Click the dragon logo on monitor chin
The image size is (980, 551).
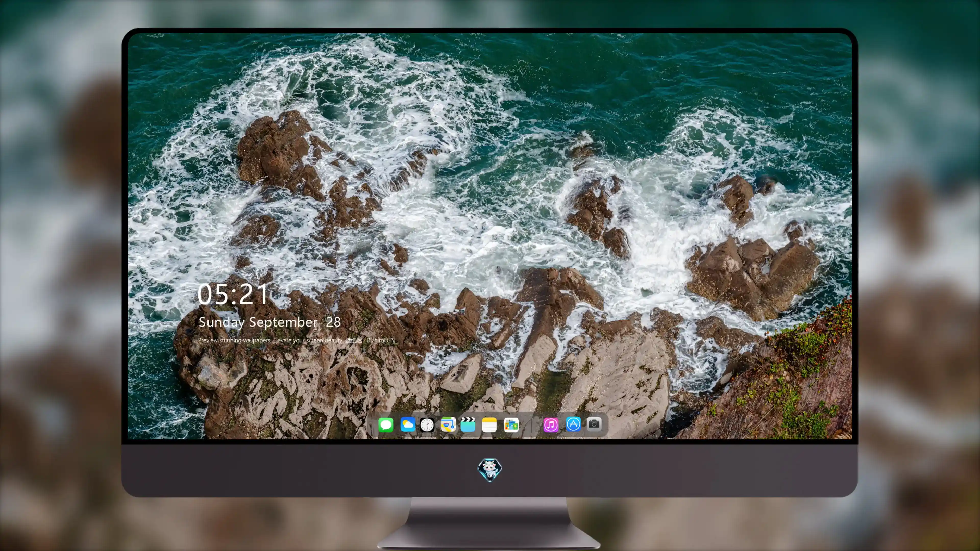click(490, 470)
